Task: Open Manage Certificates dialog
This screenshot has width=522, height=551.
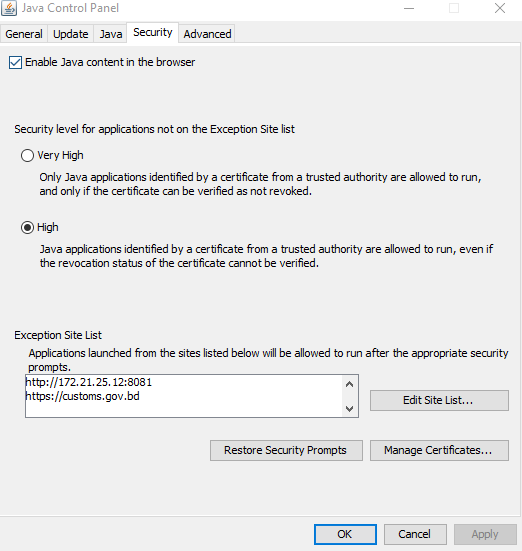Action: click(439, 450)
